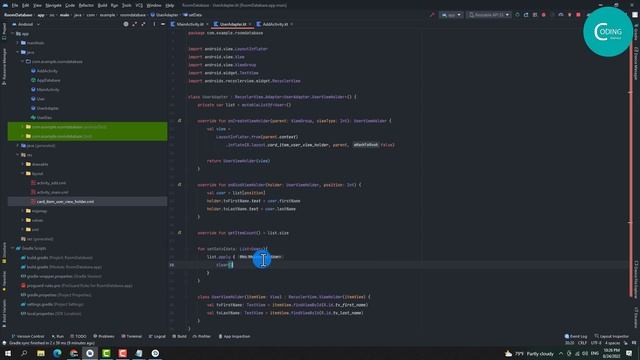Open settings.gradle file

coord(52,304)
